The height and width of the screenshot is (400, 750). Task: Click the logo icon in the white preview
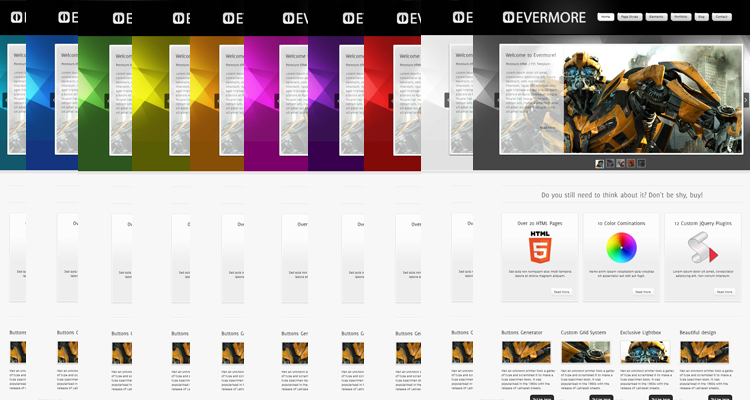[459, 18]
